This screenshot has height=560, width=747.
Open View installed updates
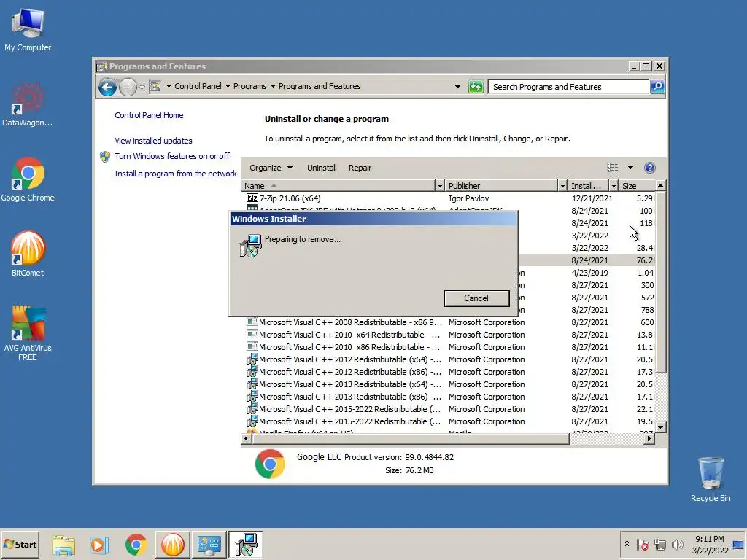point(153,141)
